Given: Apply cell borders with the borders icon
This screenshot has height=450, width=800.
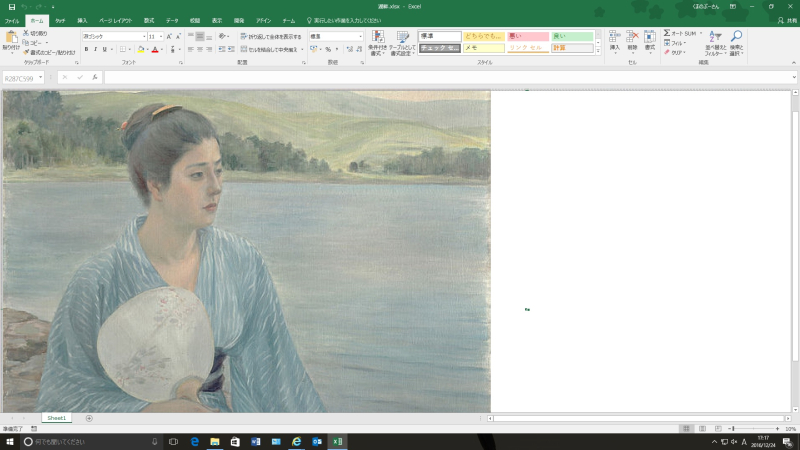Looking at the screenshot, I should click(122, 49).
